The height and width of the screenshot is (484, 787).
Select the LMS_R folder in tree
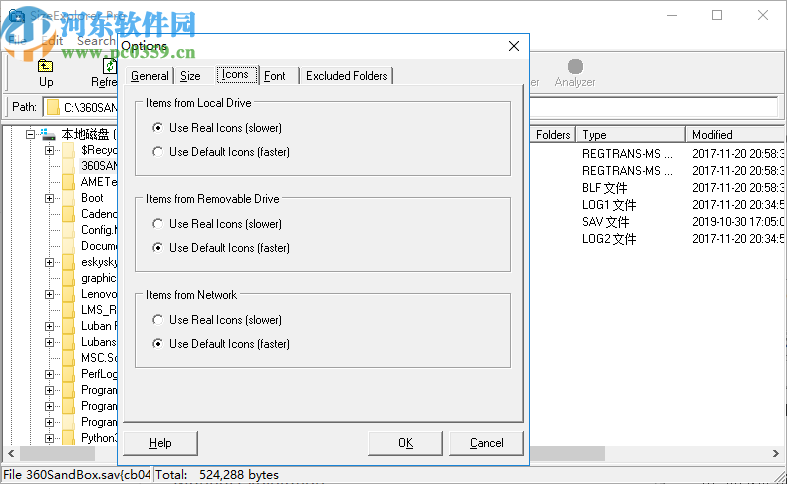pyautogui.click(x=99, y=310)
